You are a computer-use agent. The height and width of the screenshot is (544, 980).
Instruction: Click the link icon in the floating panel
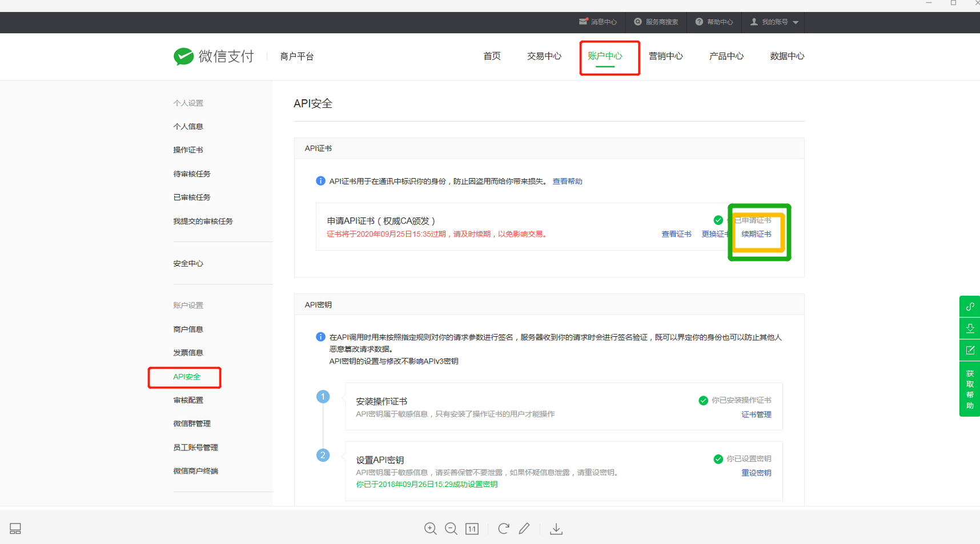click(x=970, y=307)
